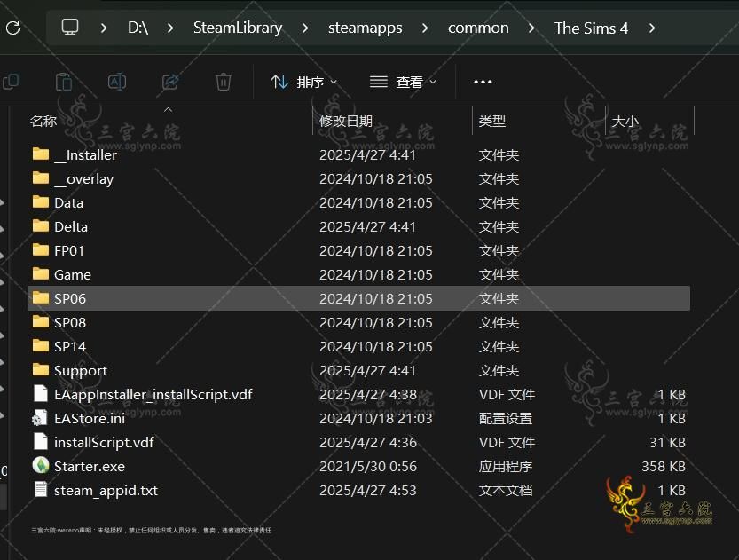The height and width of the screenshot is (560, 739).
Task: Expand chevron after SteamLibrary breadcrumb
Action: [305, 28]
